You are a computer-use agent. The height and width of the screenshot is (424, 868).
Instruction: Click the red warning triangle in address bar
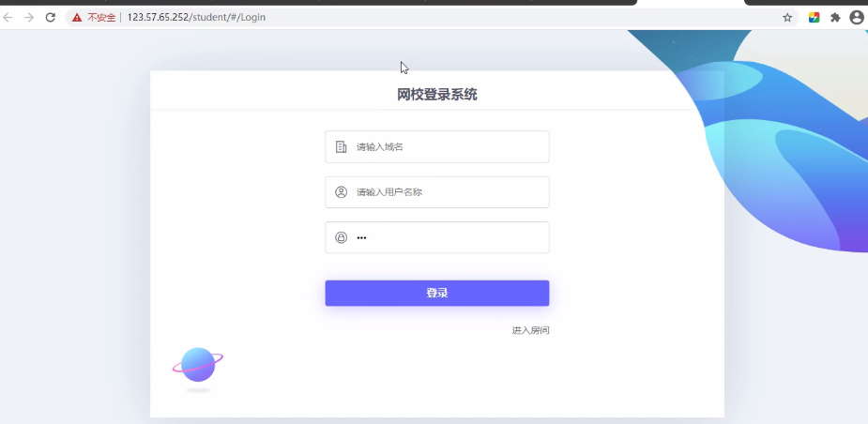[77, 17]
